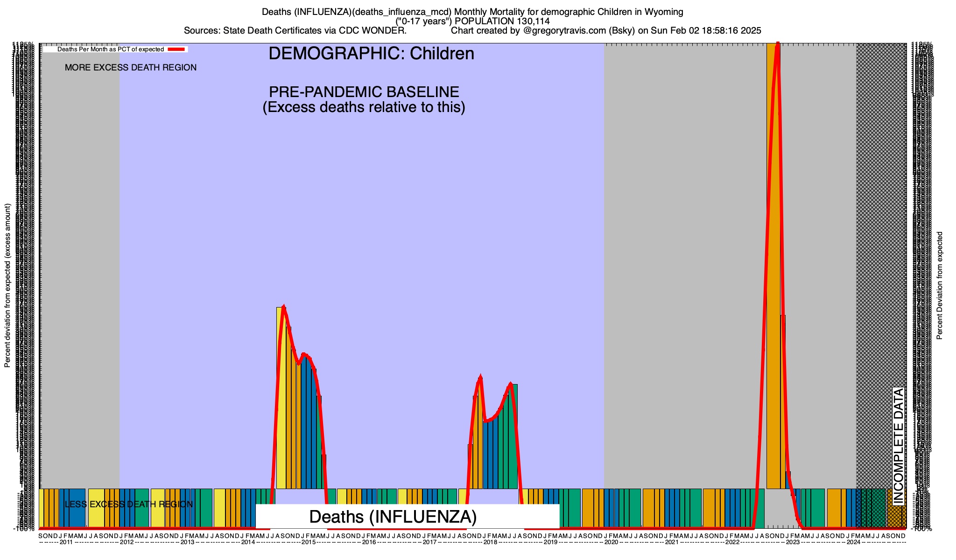
Task: Click the 'Percent Deviation from expected' right axis title
Action: 940,286
